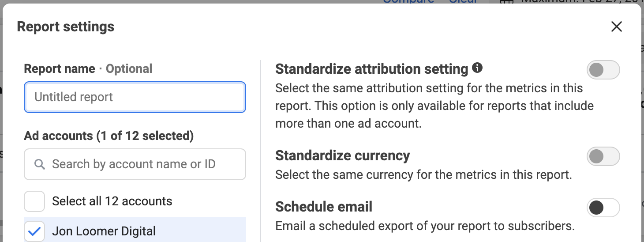Click the Report name Optional label

coord(88,69)
